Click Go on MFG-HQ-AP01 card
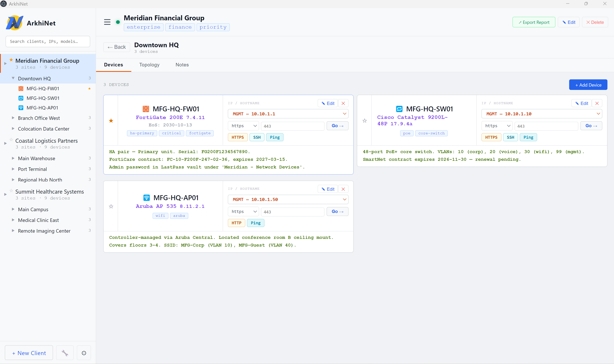The height and width of the screenshot is (364, 614). [x=337, y=211]
